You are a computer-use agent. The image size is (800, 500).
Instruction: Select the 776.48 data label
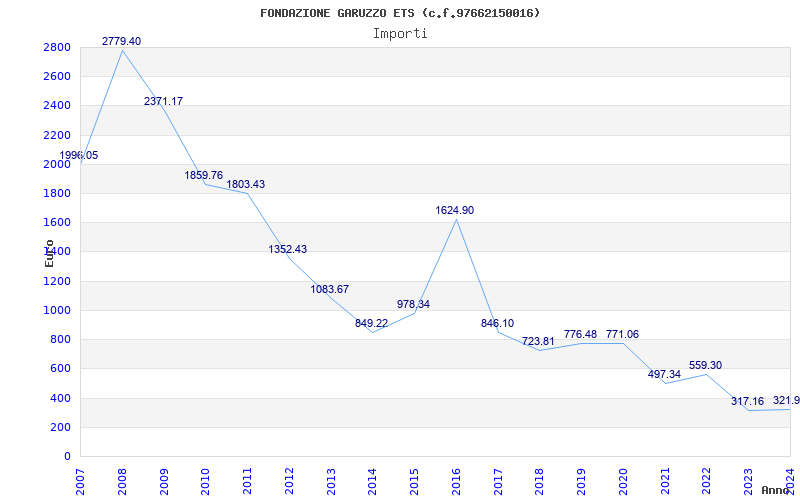click(x=580, y=334)
